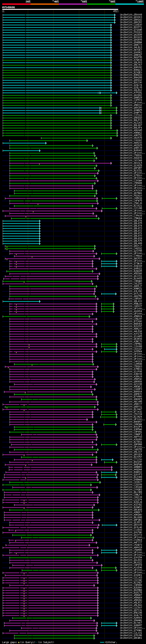
Task: Select hit label UniRef100_P93263
Action: click(131, 32)
